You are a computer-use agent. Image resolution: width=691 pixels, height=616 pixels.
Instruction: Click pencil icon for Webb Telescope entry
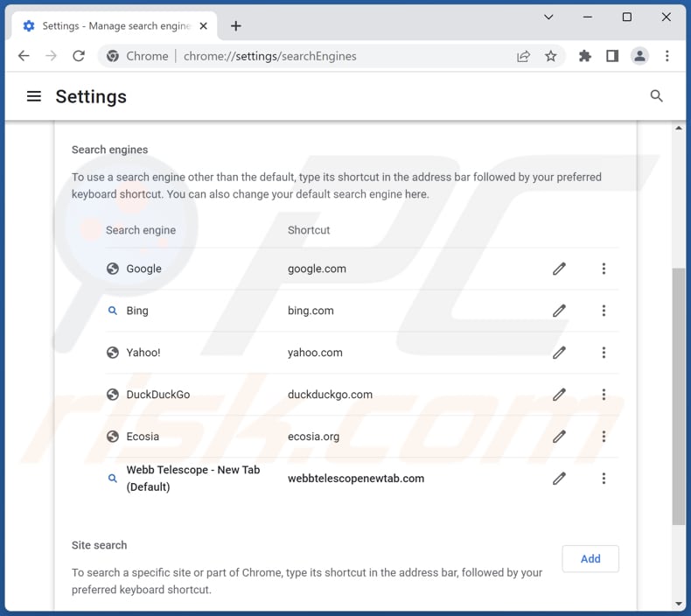point(559,479)
